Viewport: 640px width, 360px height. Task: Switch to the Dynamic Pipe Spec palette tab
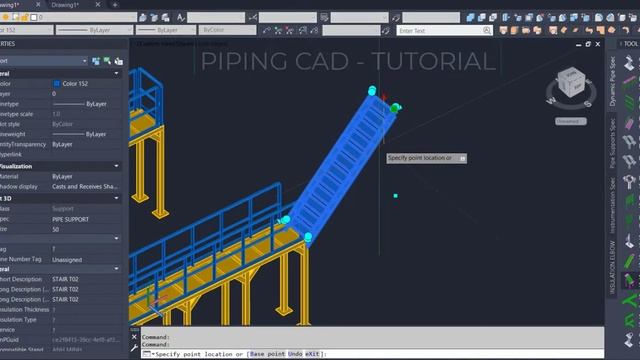(612, 81)
